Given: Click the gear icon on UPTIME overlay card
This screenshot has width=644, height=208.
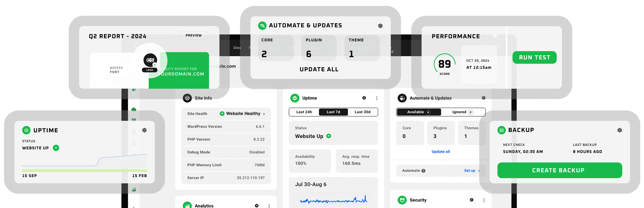Looking at the screenshot, I should coord(145,130).
